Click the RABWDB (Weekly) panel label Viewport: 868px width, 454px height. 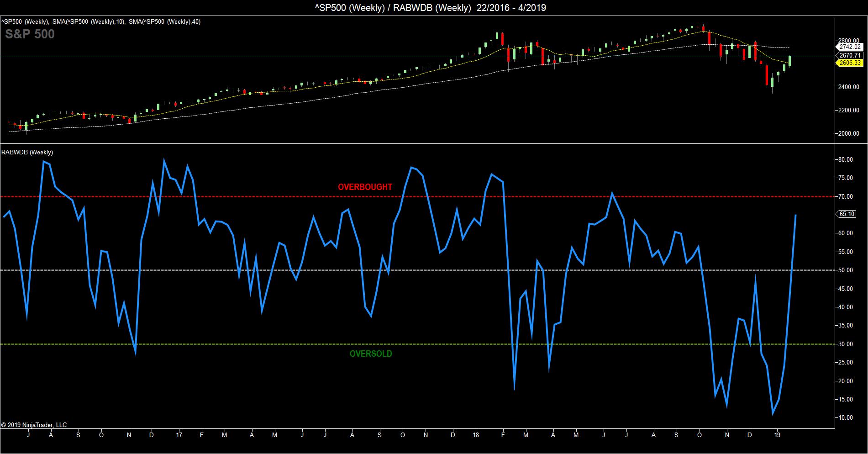(27, 152)
